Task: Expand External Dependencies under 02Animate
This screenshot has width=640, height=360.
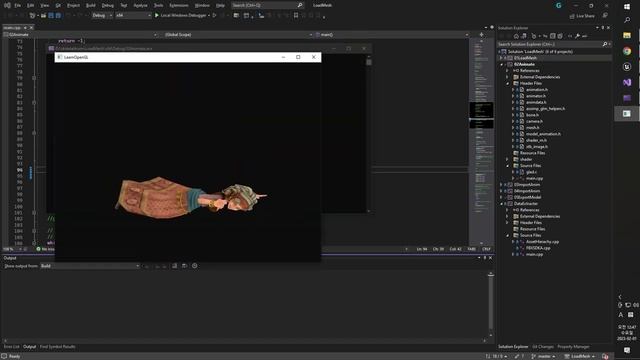Action: pyautogui.click(x=508, y=77)
